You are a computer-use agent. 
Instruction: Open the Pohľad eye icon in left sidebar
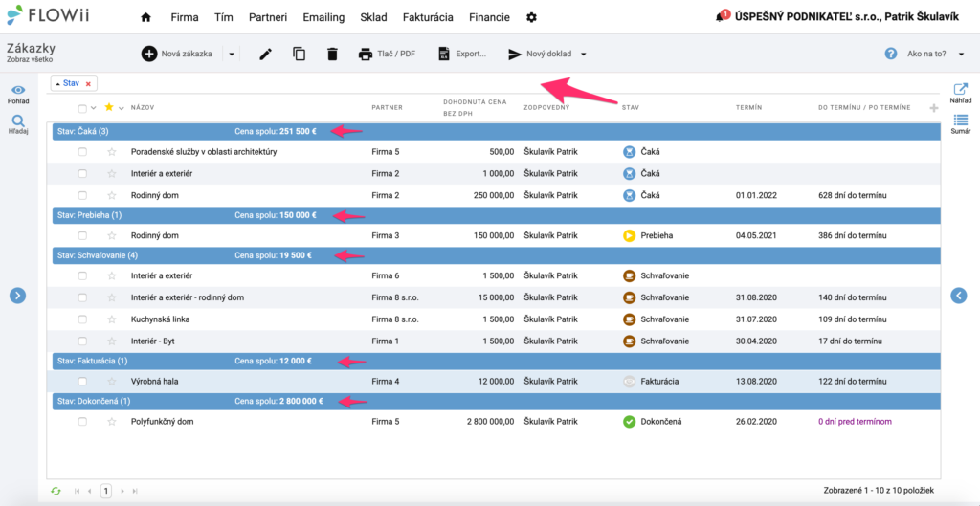[x=19, y=95]
